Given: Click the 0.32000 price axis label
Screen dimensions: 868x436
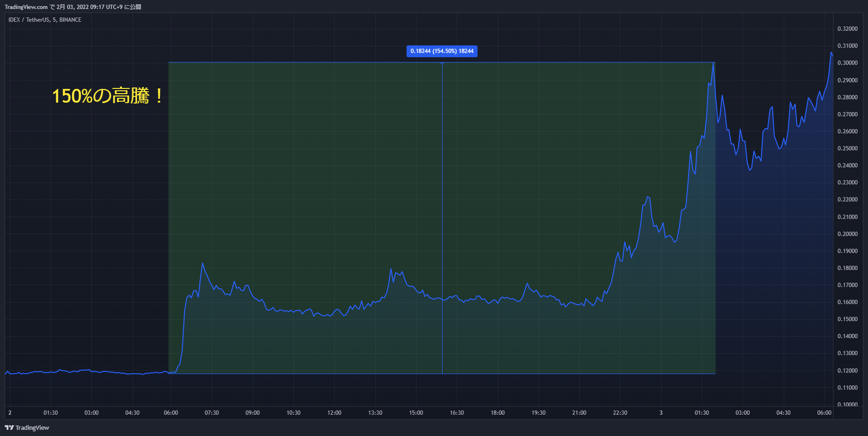Looking at the screenshot, I should point(848,29).
